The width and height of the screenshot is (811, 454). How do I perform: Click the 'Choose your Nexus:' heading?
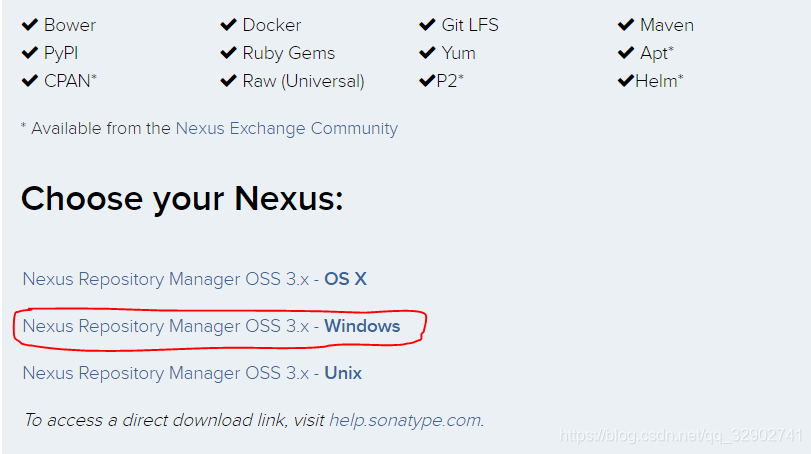coord(182,199)
